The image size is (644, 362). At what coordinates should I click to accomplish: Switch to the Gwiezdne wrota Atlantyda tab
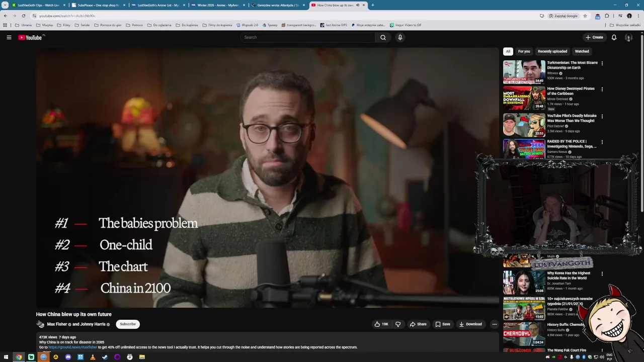[277, 5]
